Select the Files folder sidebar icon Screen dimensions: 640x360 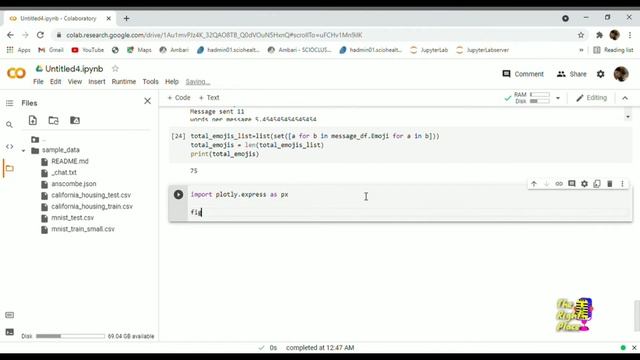pyautogui.click(x=9, y=168)
